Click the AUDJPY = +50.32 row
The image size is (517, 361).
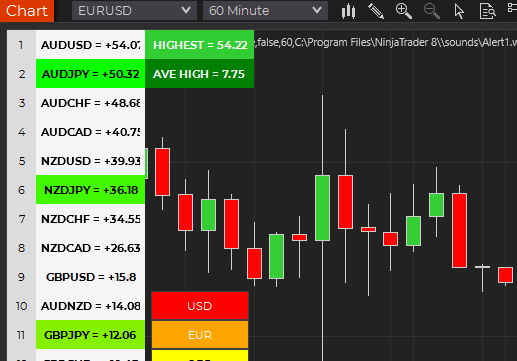click(x=90, y=74)
